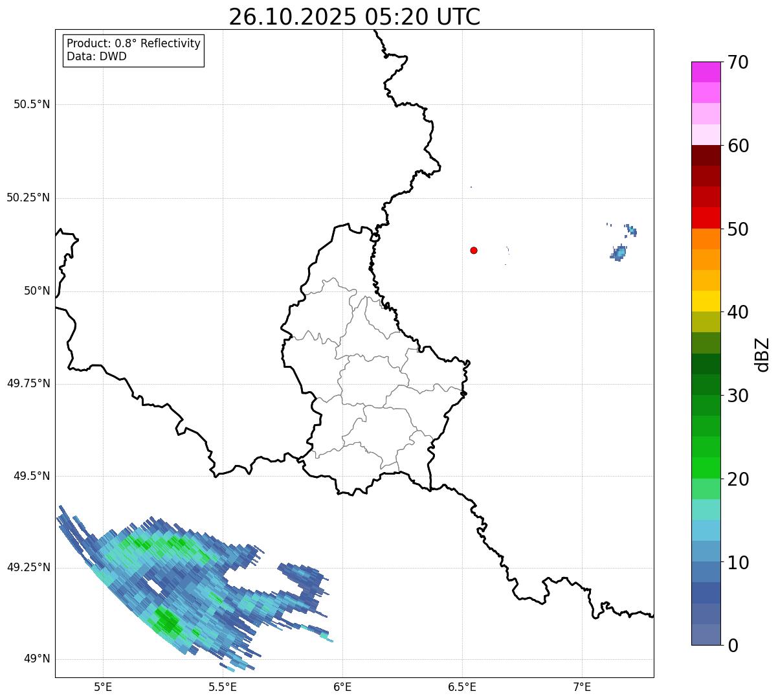Screen dimensions: 778x700
Task: Click the 50°N latitude label
Action: tap(37, 291)
